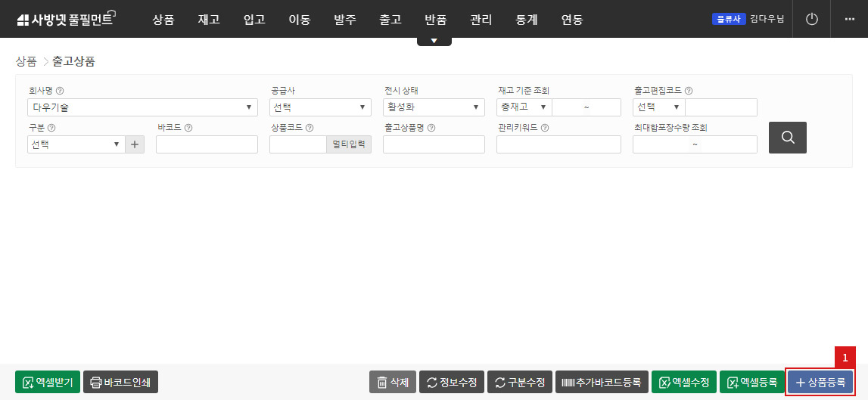
Task: Click the 상품 breadcrumb link
Action: click(26, 61)
